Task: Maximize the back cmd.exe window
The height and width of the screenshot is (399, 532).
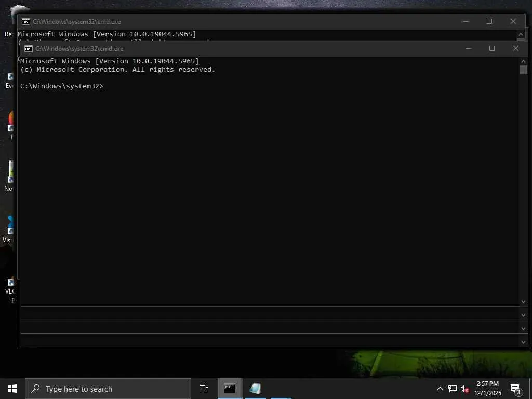Action: pos(489,21)
